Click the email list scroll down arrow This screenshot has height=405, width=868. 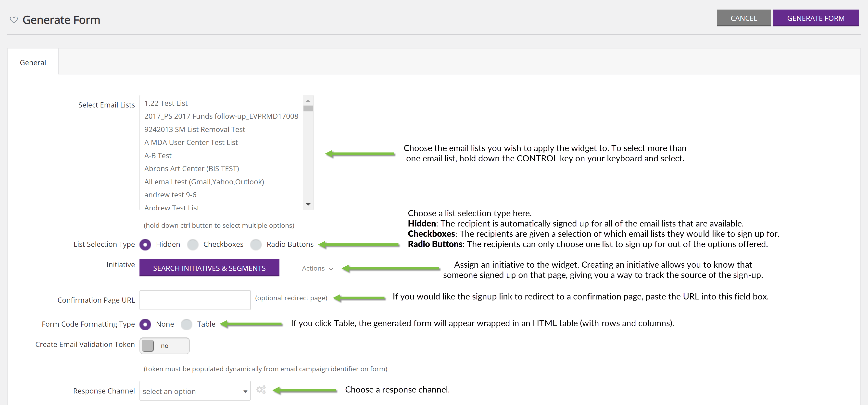[x=308, y=204]
